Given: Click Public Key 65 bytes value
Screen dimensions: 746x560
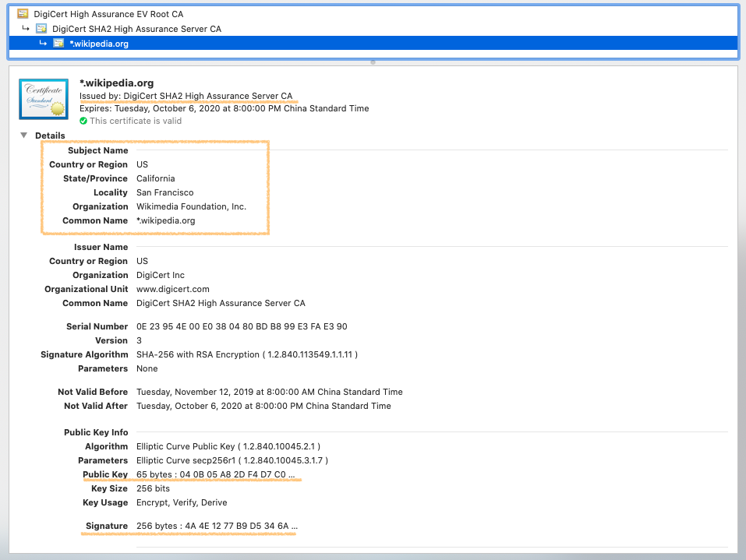Looking at the screenshot, I should click(215, 474).
